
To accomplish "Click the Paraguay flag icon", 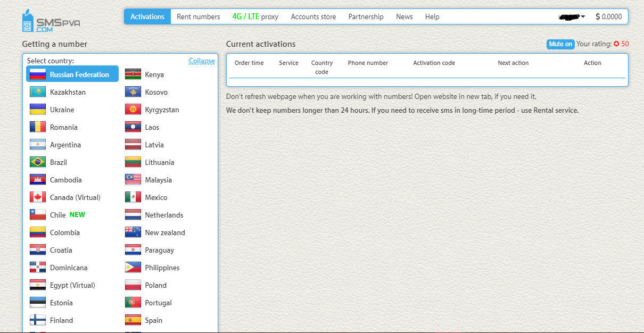I will (x=133, y=250).
